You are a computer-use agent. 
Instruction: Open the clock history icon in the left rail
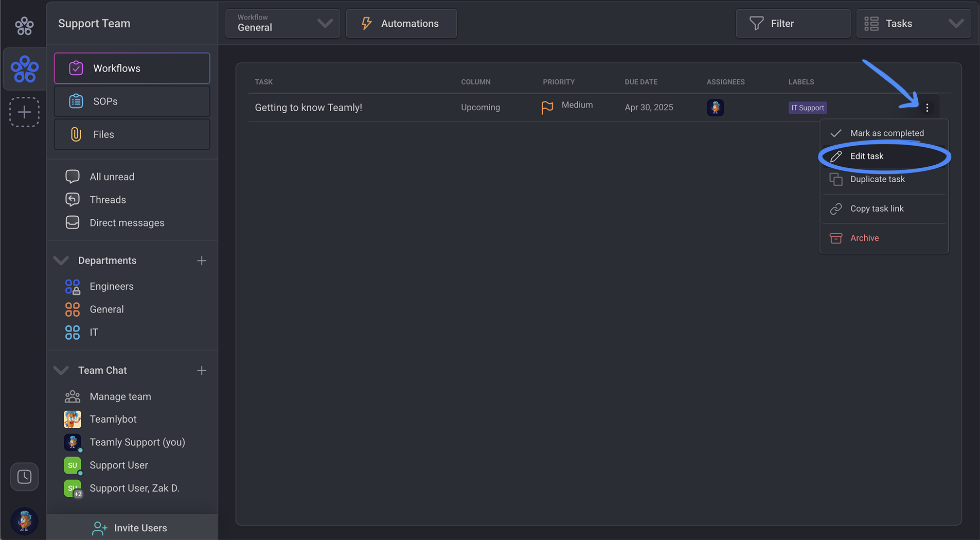[24, 477]
